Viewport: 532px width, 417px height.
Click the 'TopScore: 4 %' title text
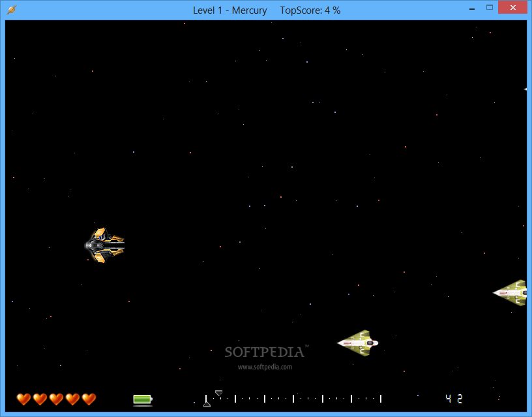310,10
